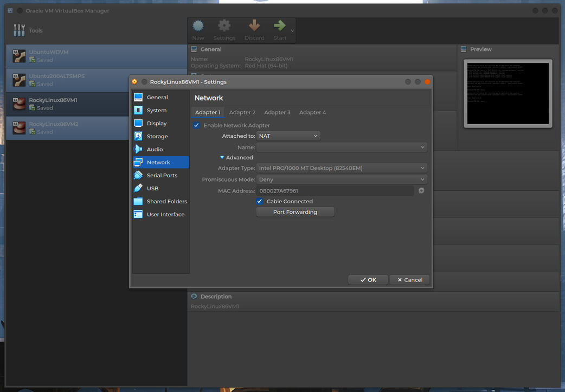
Task: Click the Saved state under UbuntuWDVM
Action: (44, 60)
